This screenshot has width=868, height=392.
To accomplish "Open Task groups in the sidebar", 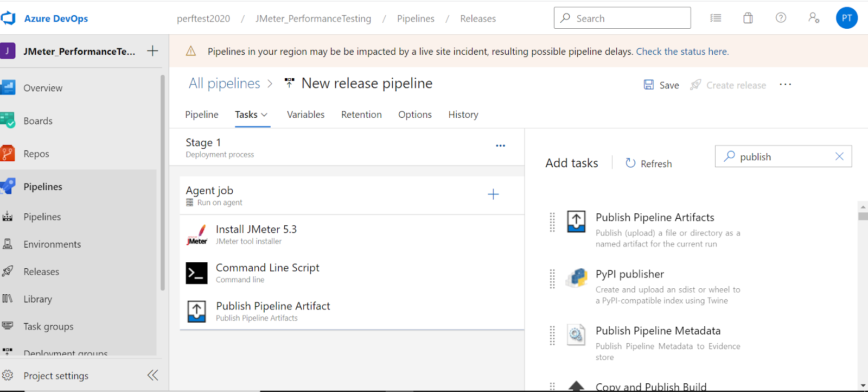I will 48,327.
